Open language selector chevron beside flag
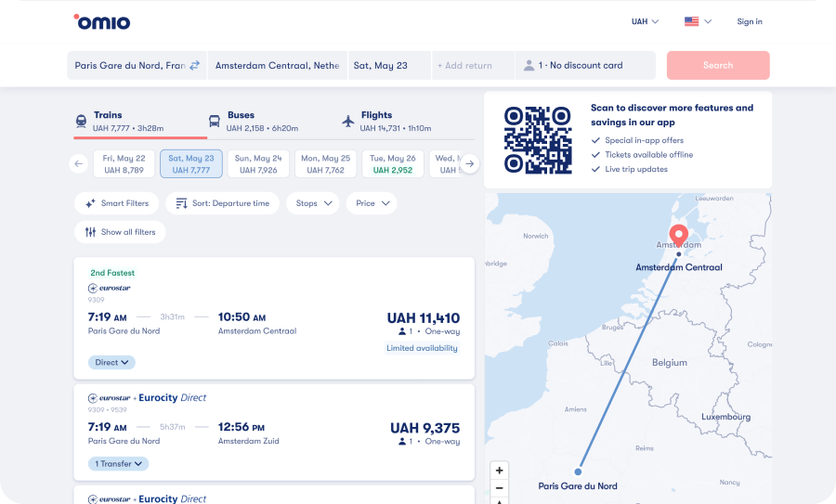The image size is (836, 504). (708, 21)
